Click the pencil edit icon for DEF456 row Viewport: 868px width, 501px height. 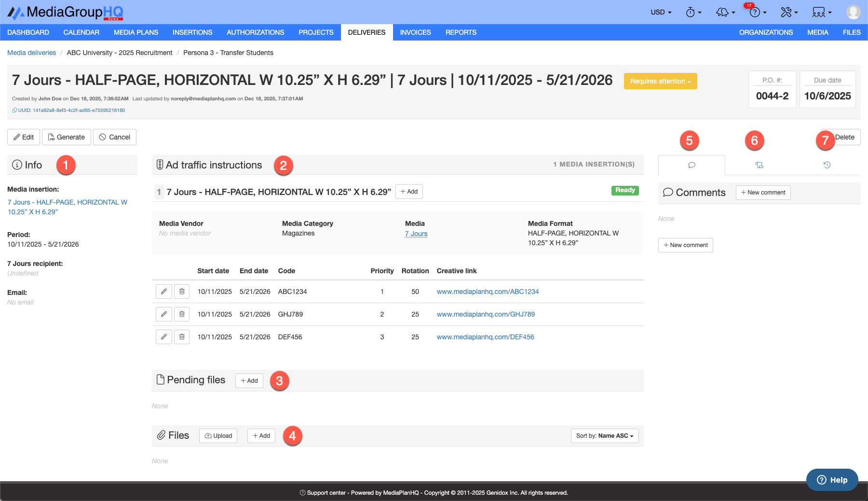pos(164,337)
